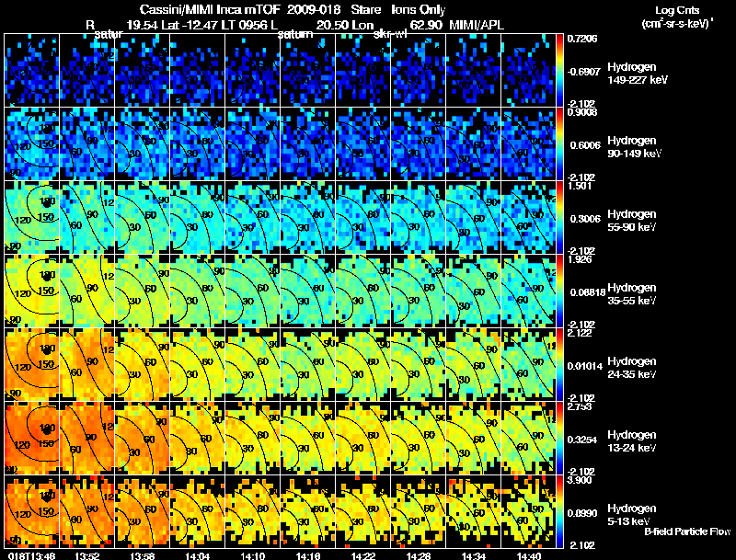Click the "14:04" time label
Screen dimensions: 736x560
click(x=198, y=555)
